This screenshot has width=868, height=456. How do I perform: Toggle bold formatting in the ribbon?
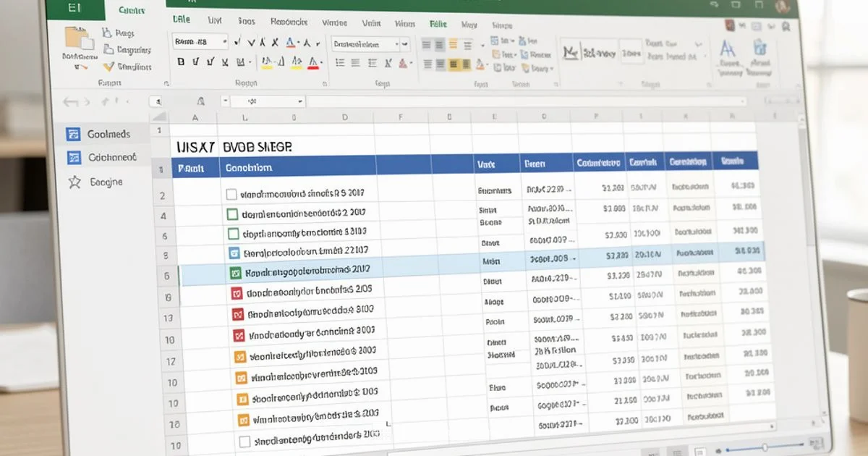pos(181,63)
